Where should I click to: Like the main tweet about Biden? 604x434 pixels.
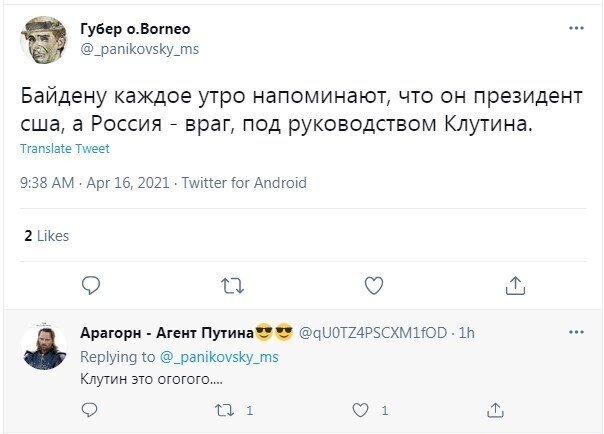tap(374, 286)
